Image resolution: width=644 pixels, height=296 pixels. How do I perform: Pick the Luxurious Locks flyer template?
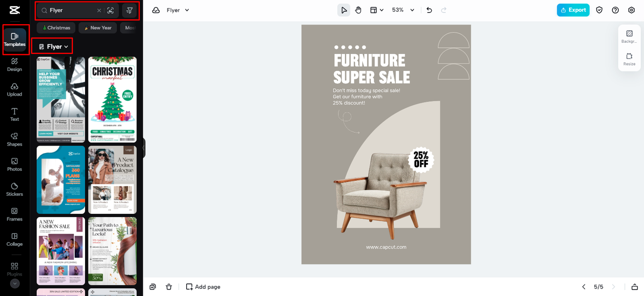click(x=112, y=251)
